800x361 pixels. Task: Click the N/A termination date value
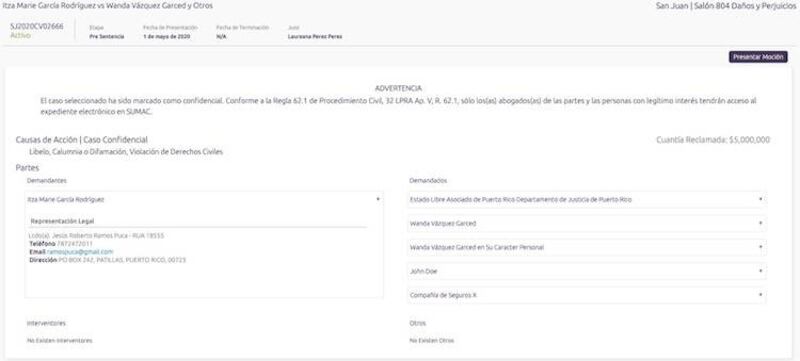(x=221, y=37)
